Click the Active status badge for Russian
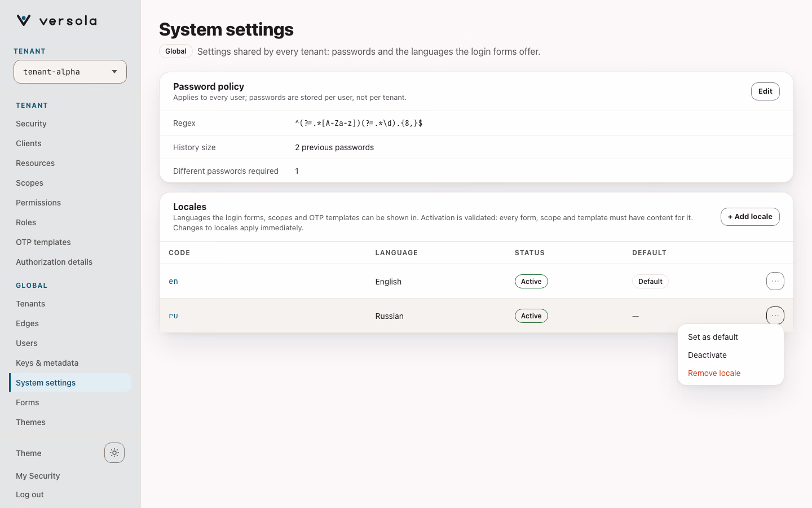 coord(531,316)
